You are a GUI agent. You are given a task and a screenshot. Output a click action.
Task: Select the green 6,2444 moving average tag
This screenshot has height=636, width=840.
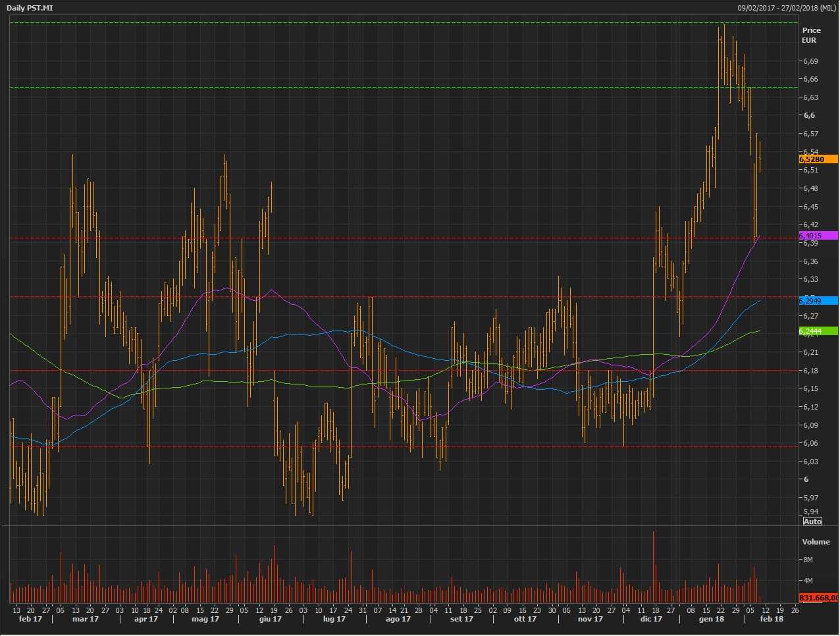818,331
